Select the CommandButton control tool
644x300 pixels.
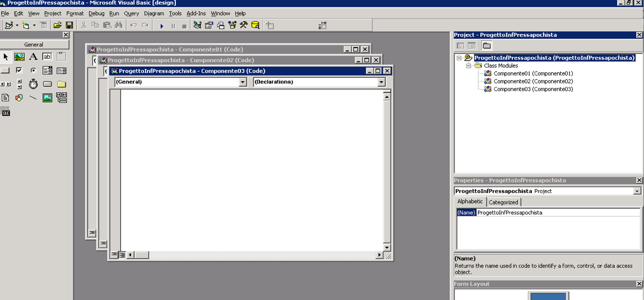6,71
